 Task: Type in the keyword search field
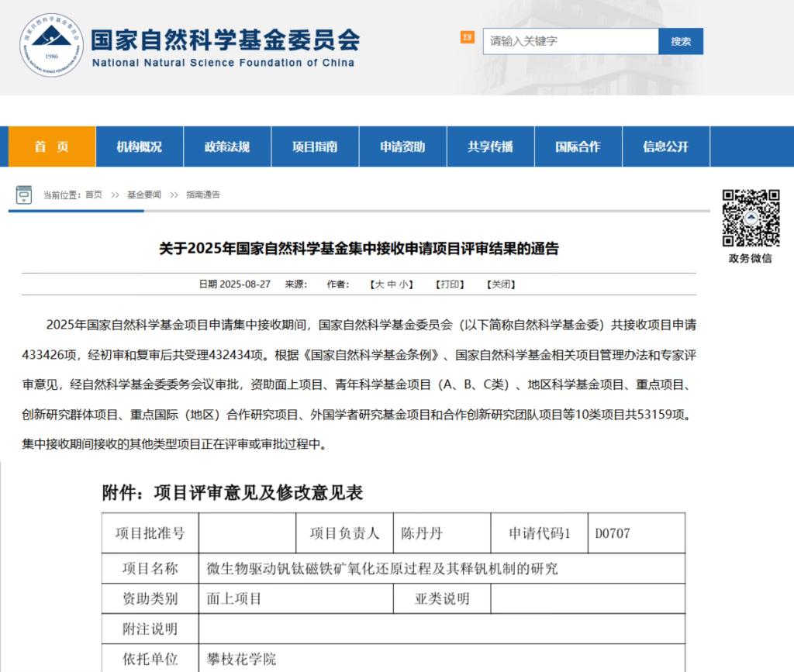tap(570, 41)
